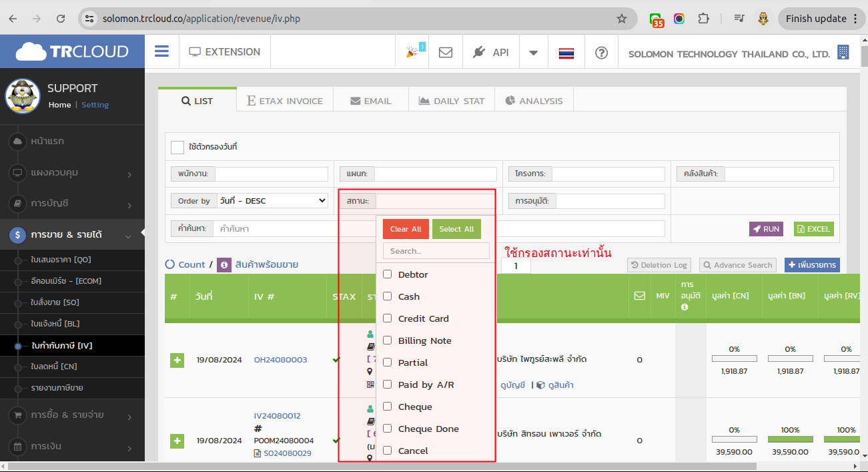Open invoice link OH24080003
This screenshot has height=472, width=868.
coord(280,360)
